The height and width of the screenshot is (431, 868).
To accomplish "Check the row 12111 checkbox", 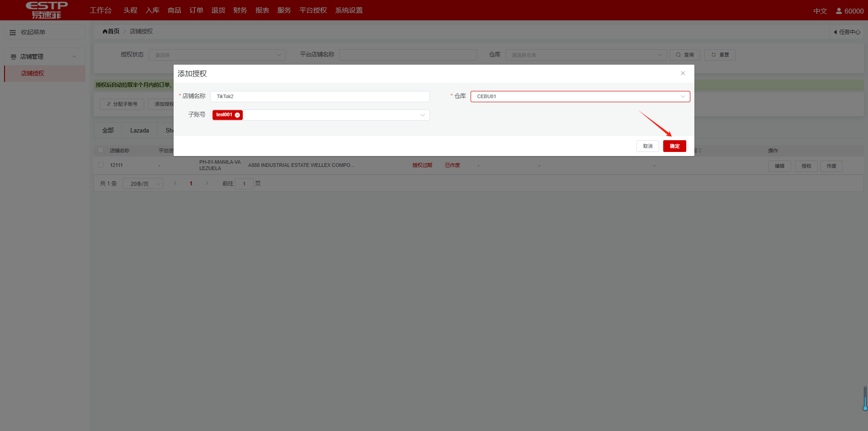I will pos(101,165).
